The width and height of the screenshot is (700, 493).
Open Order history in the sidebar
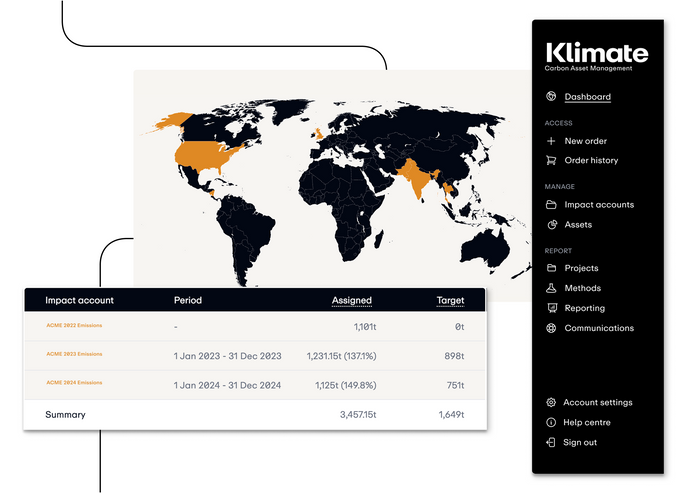591,160
